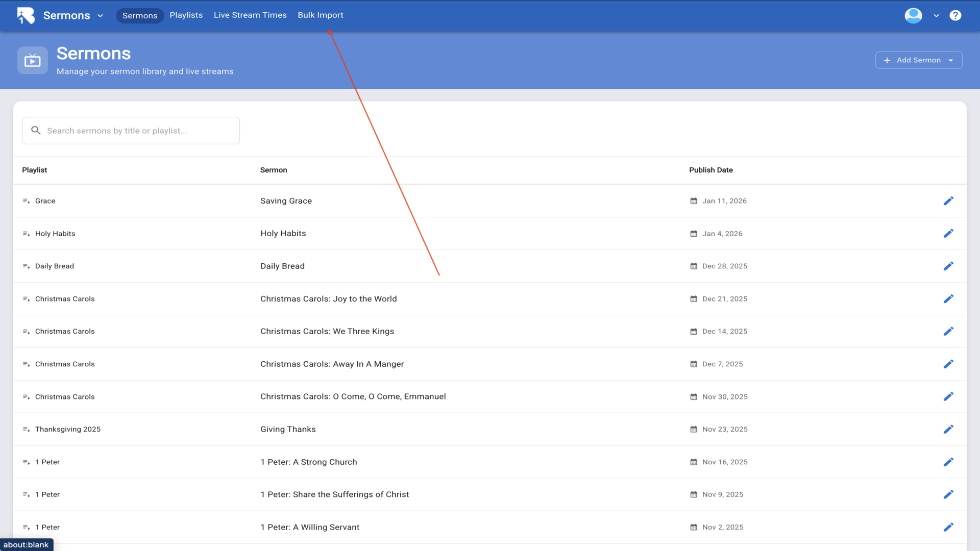This screenshot has height=551, width=980.
Task: Click the pencil icon on the Giving Thanks row
Action: [x=948, y=430]
